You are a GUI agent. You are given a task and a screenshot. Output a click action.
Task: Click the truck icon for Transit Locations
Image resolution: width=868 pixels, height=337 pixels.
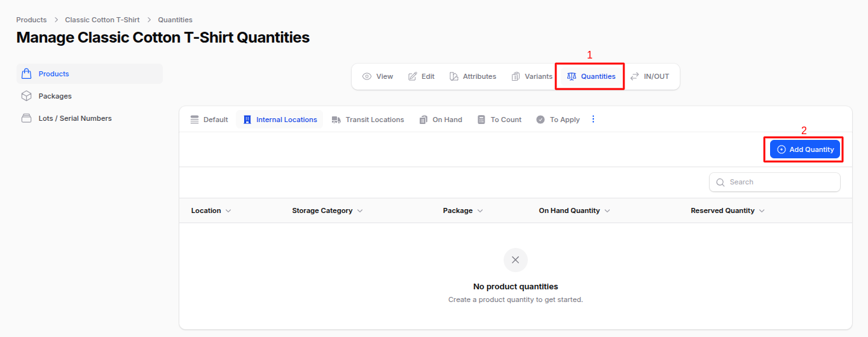(x=336, y=120)
